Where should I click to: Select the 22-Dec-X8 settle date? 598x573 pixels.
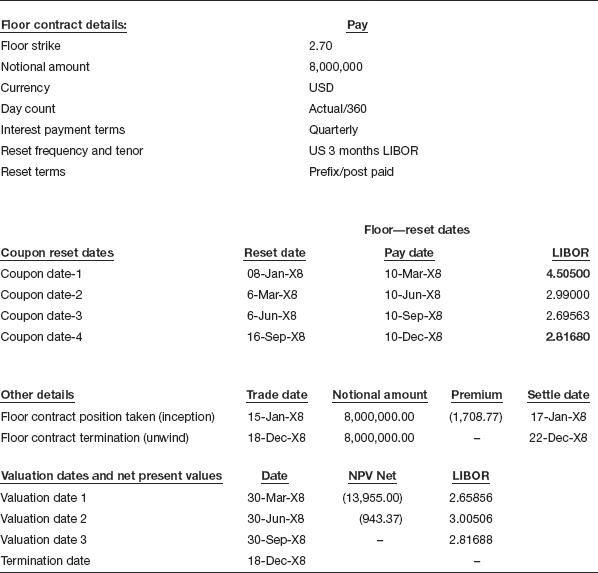point(558,438)
